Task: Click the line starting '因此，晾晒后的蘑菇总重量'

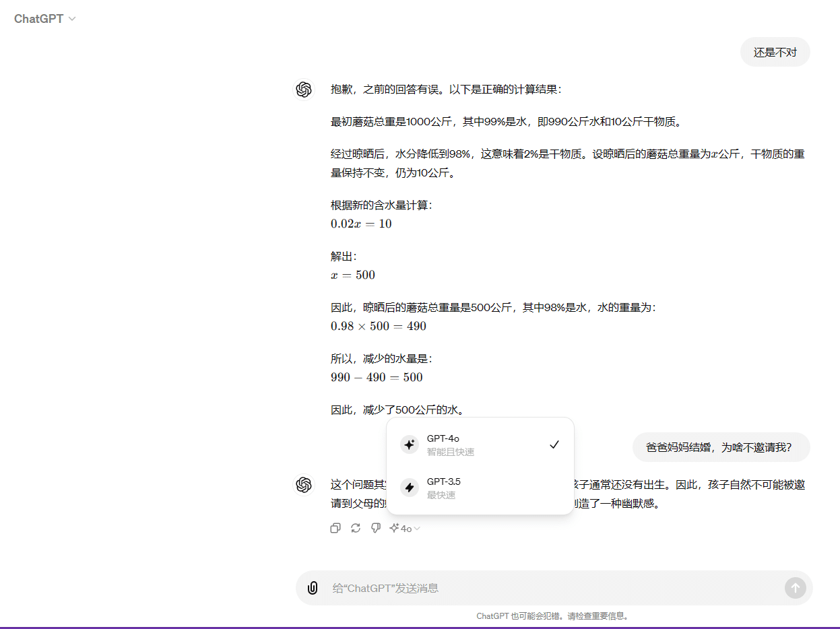Action: coord(493,308)
